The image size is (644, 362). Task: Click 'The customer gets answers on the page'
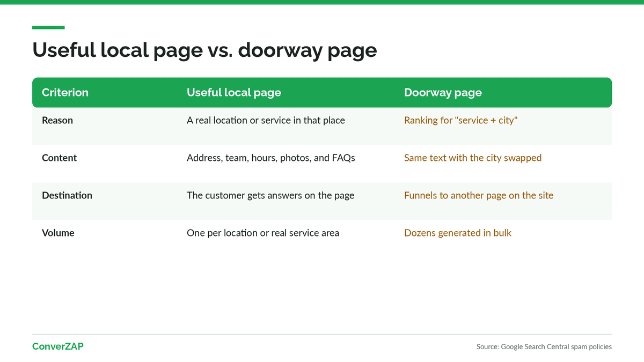click(270, 195)
